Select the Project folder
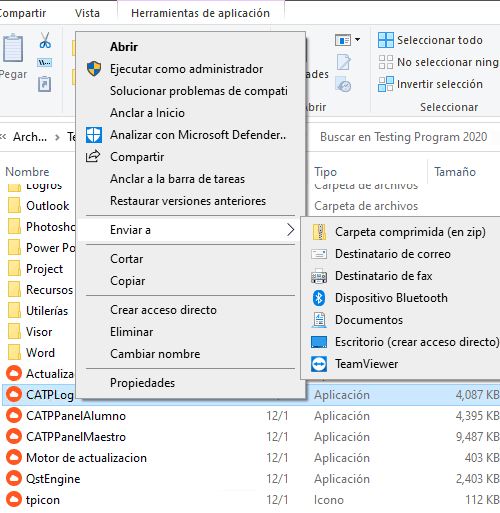This screenshot has height=513, width=500. pyautogui.click(x=44, y=269)
